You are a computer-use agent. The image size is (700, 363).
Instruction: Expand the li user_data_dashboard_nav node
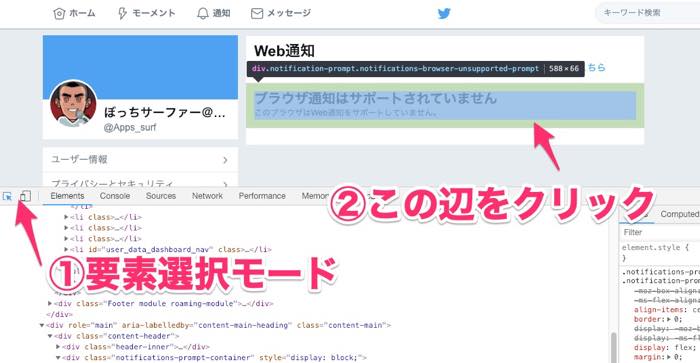(x=66, y=250)
